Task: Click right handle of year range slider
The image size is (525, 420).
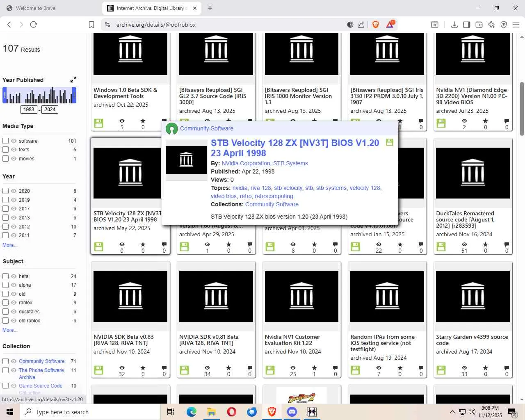Action: point(74,96)
